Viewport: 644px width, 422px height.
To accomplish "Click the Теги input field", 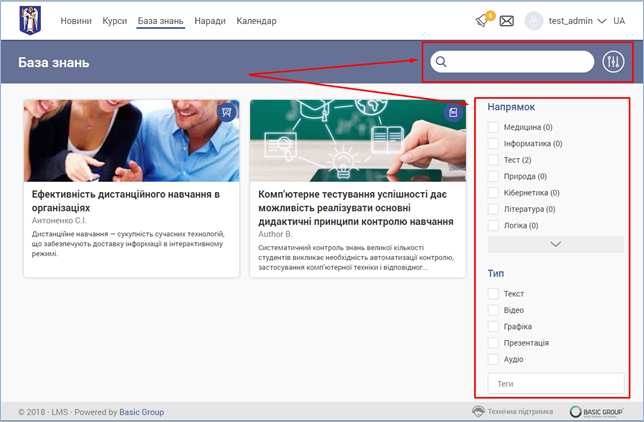I will pos(556,383).
